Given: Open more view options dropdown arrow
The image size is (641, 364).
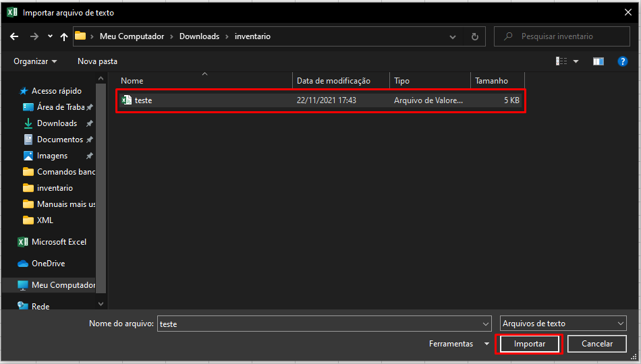Looking at the screenshot, I should 576,62.
